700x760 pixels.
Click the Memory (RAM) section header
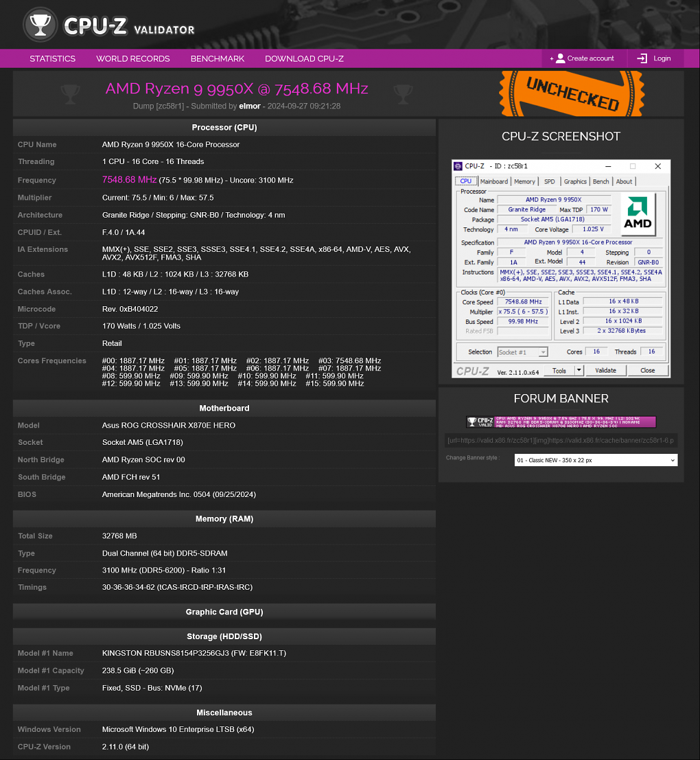coord(224,518)
